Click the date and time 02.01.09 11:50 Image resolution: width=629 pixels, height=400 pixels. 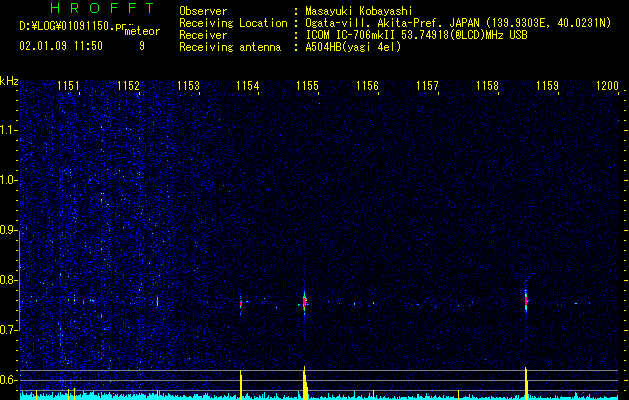click(x=61, y=46)
